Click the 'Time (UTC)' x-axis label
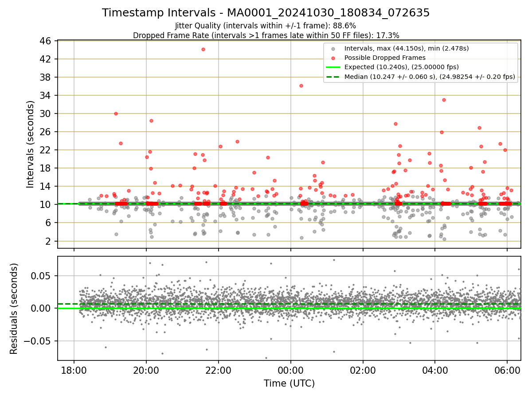Image resolution: width=532 pixels, height=399 pixels. coord(289,383)
